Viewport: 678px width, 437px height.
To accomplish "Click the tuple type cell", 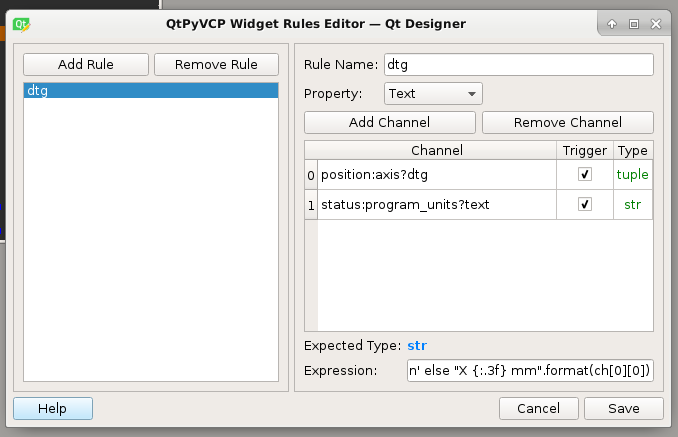I will (633, 175).
